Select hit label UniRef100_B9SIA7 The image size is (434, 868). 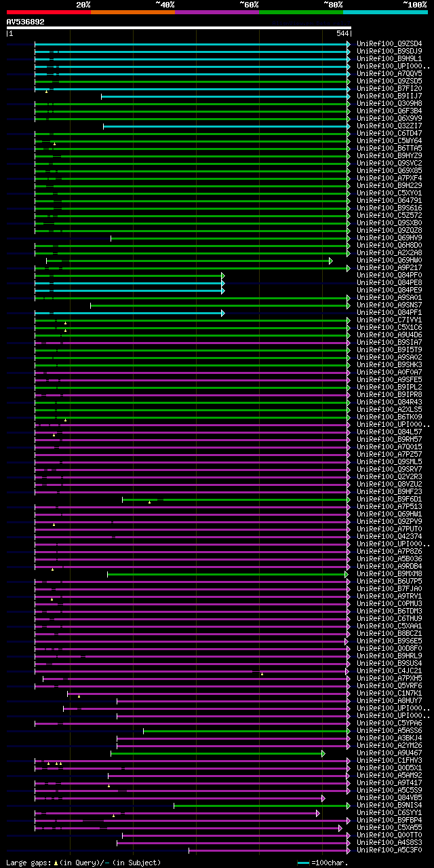[x=389, y=343]
